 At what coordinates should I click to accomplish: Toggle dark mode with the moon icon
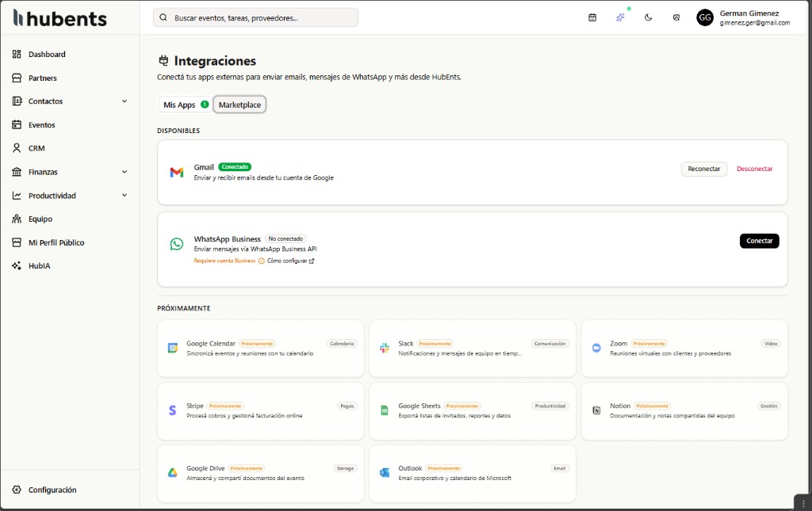[648, 17]
